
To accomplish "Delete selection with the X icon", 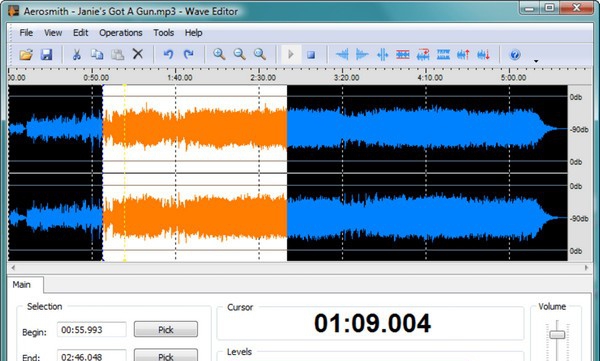I will point(138,54).
